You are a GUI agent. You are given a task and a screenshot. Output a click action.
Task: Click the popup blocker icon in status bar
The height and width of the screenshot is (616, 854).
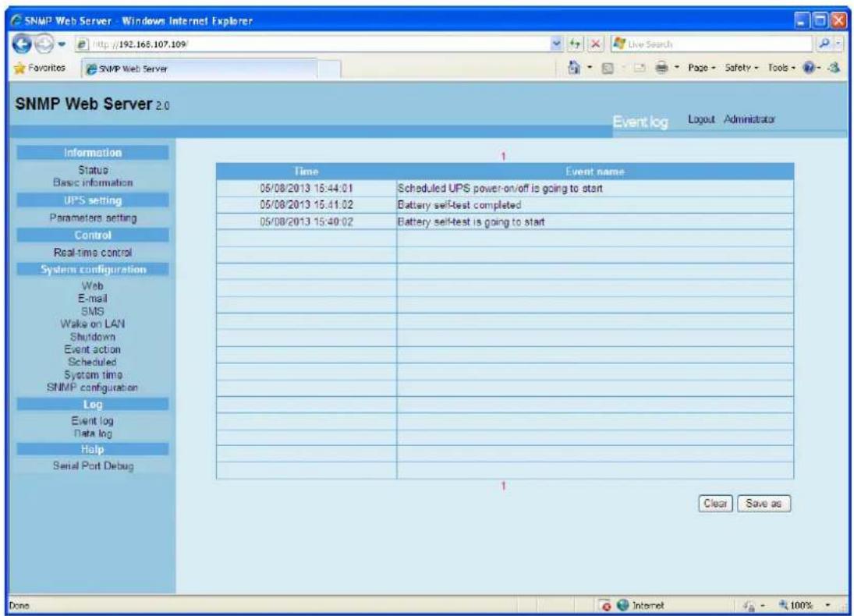tap(605, 606)
